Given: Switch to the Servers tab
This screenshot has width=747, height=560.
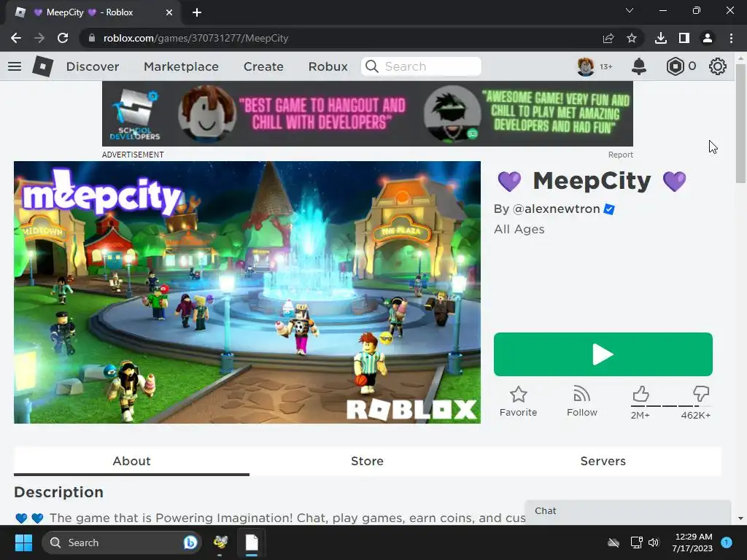Looking at the screenshot, I should point(603,461).
